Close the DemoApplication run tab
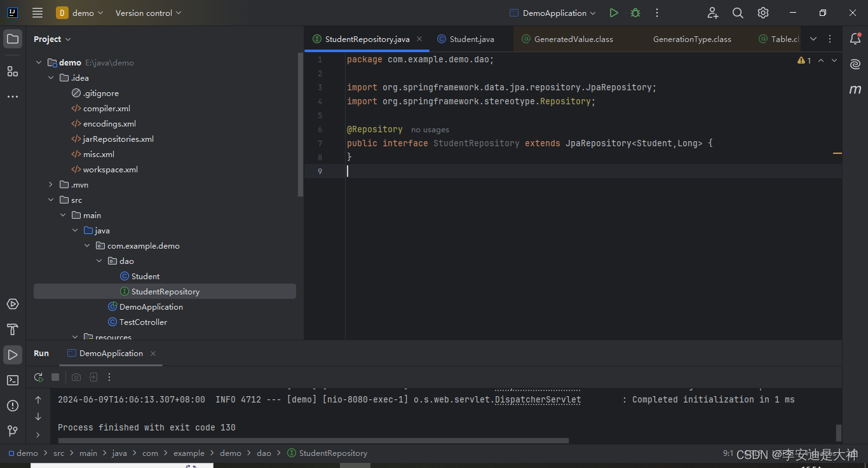Image resolution: width=868 pixels, height=468 pixels. 153,354
